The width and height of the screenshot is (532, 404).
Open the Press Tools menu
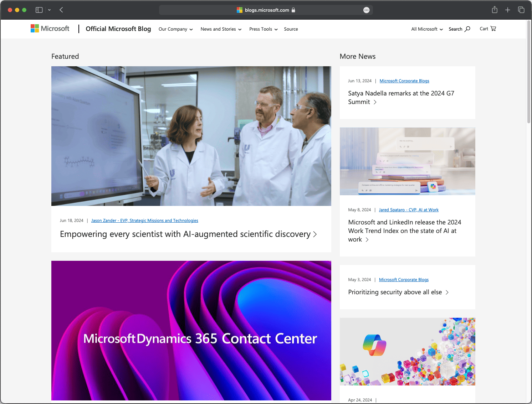[x=263, y=29]
